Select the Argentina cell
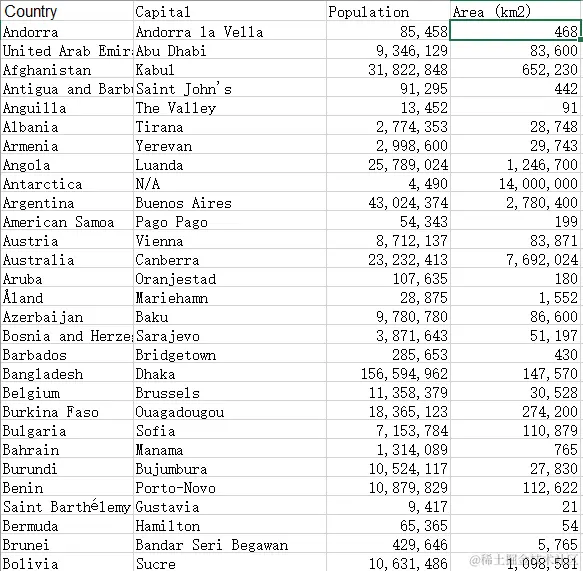 pyautogui.click(x=67, y=201)
